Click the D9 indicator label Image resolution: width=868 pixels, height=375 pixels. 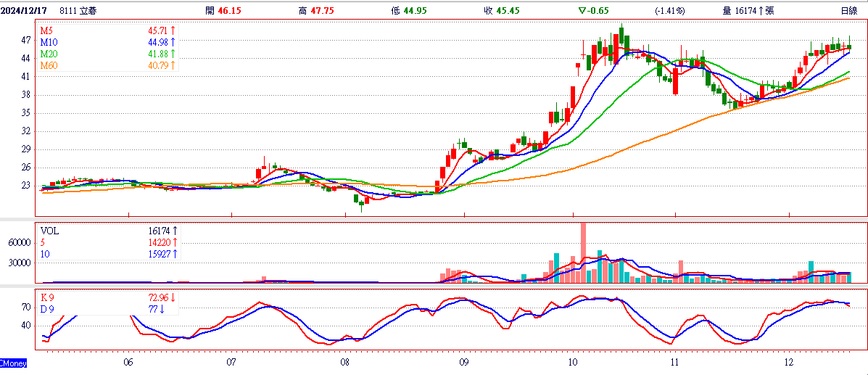47,309
